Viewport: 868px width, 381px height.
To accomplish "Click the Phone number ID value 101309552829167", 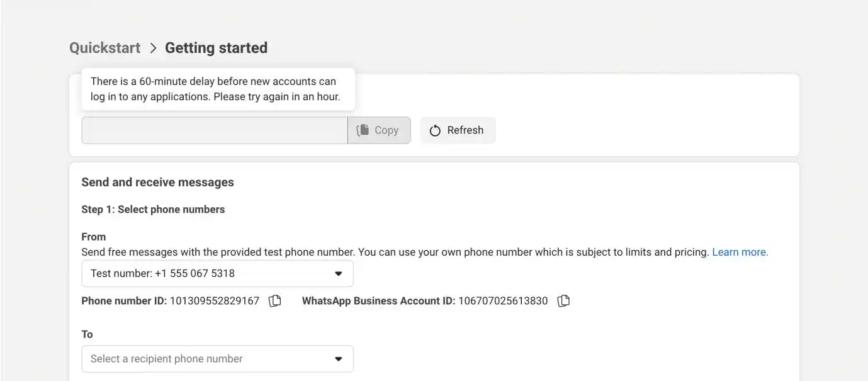I will [x=215, y=301].
